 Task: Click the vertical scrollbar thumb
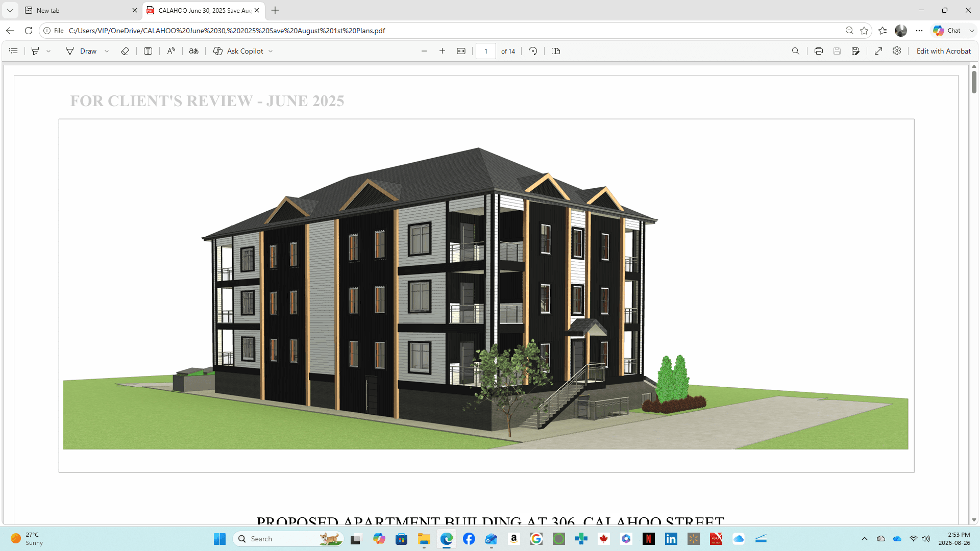pyautogui.click(x=974, y=82)
